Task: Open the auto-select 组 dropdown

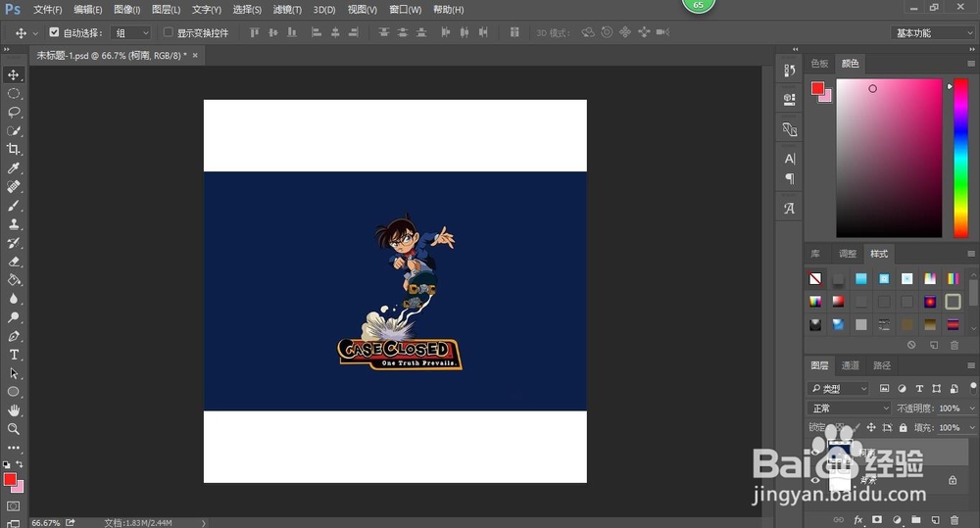Action: pos(131,32)
